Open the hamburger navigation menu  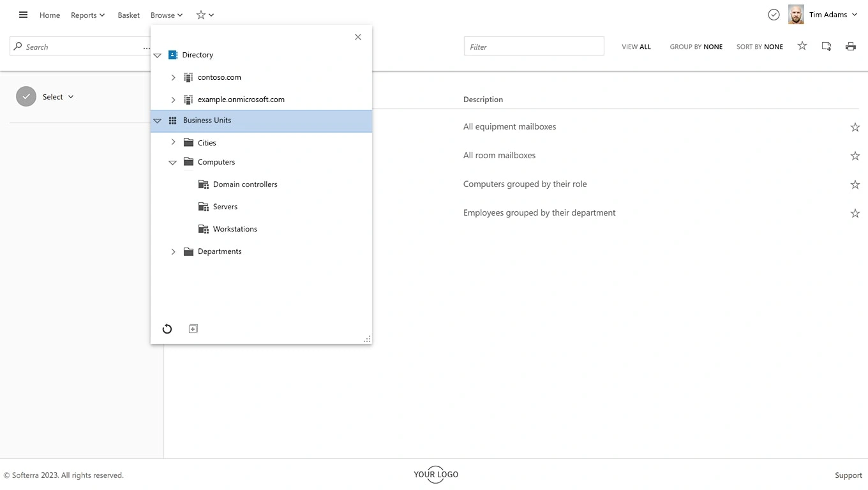(x=24, y=15)
